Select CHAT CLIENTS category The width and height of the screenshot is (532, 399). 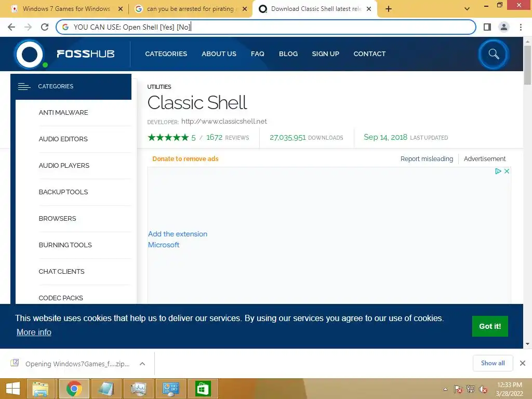pos(61,271)
